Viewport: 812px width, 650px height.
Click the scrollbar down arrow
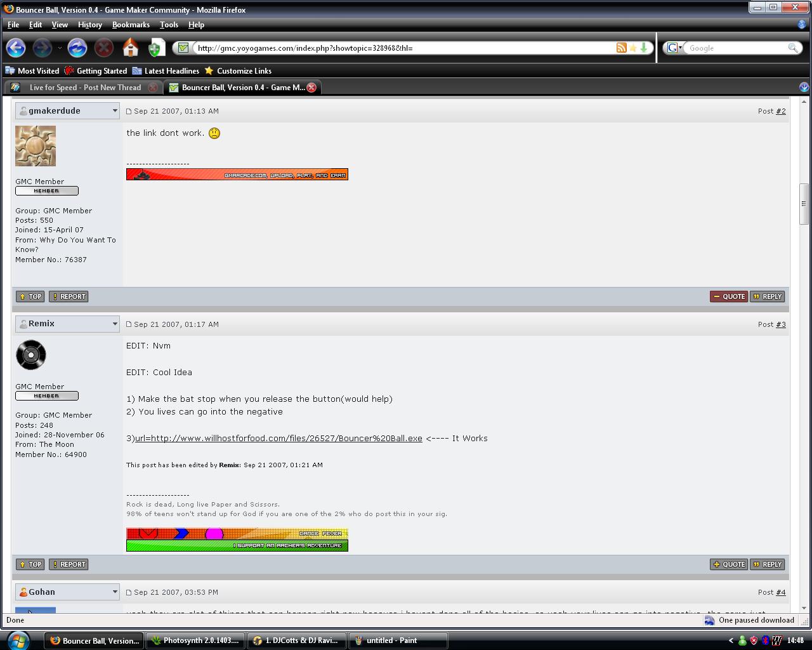(804, 608)
